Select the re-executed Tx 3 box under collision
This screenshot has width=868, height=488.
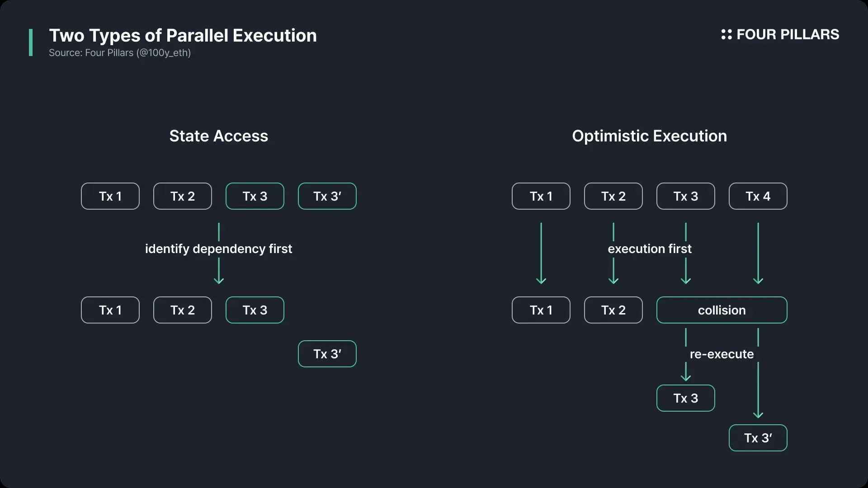tap(686, 398)
